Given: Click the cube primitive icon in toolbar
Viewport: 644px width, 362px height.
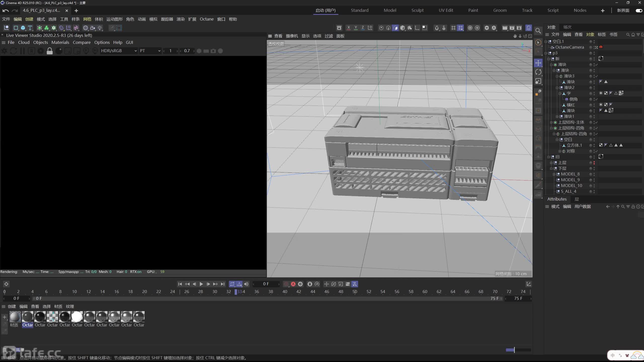Looking at the screenshot, I should pos(23,28).
